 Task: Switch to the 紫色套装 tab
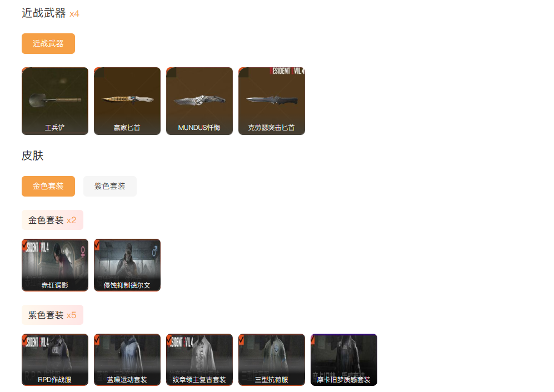pyautogui.click(x=110, y=186)
